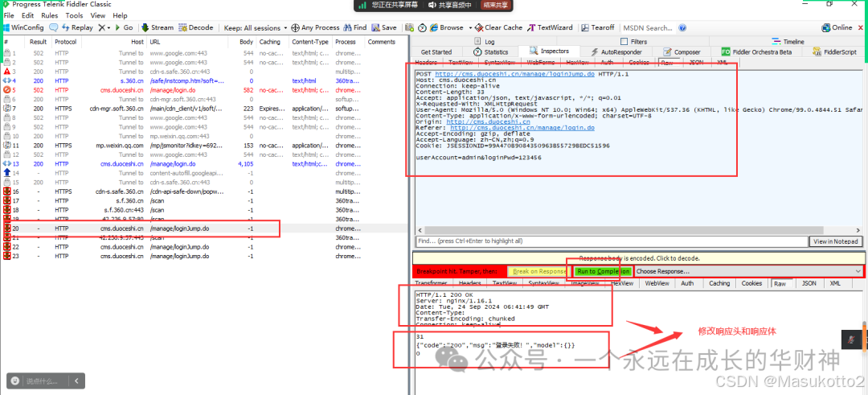Open Find sessions binoculars
The width and height of the screenshot is (868, 395).
355,27
